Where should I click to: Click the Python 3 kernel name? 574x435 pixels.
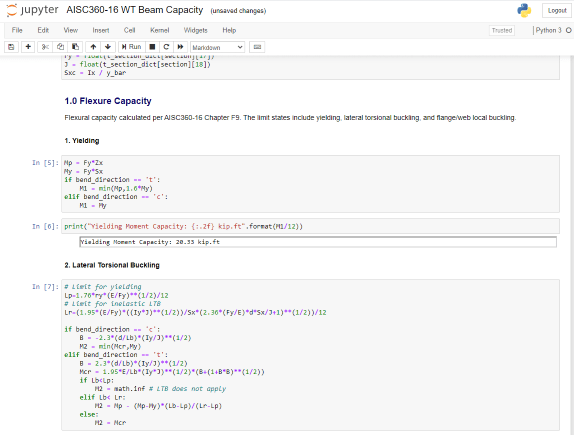(548, 30)
